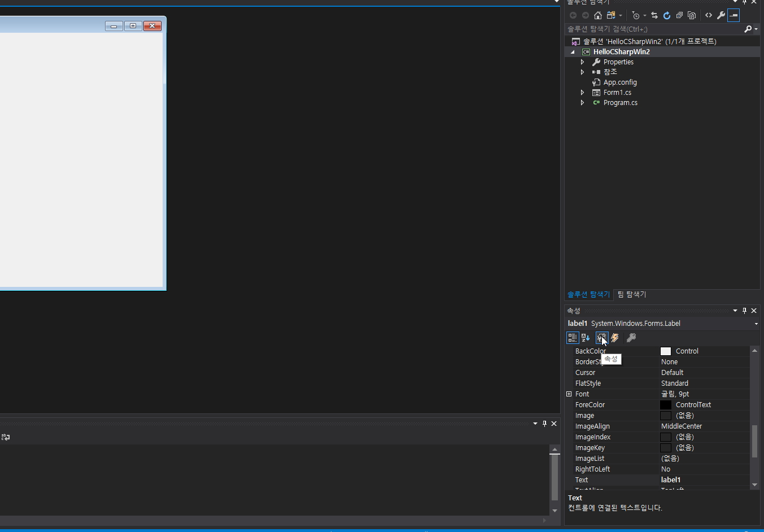
Task: Click the View Code icon
Action: tap(709, 16)
